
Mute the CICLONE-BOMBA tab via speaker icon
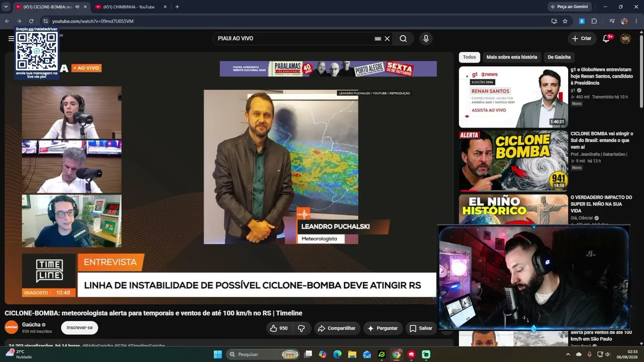point(77,7)
